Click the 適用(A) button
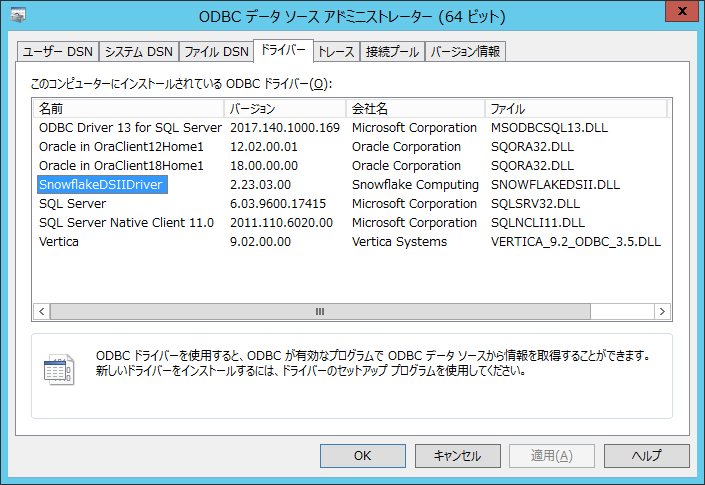 click(552, 456)
